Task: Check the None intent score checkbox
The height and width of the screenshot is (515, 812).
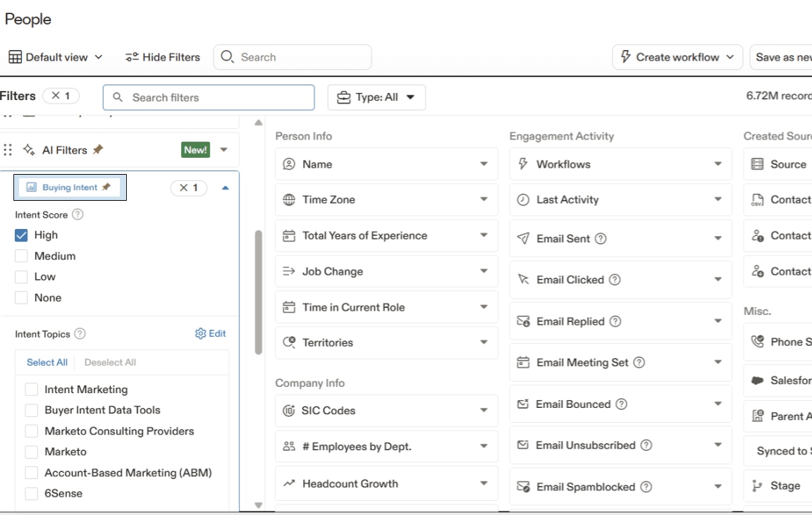Action: tap(21, 297)
